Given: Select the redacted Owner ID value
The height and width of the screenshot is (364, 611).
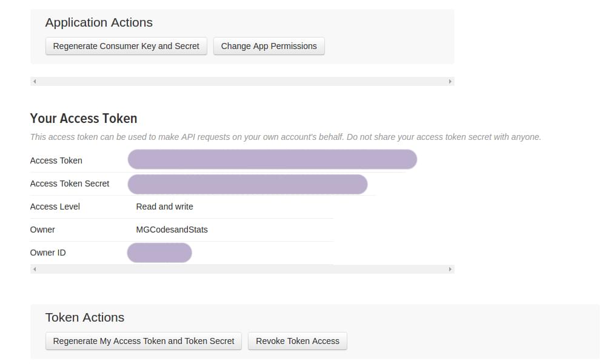Looking at the screenshot, I should (159, 253).
